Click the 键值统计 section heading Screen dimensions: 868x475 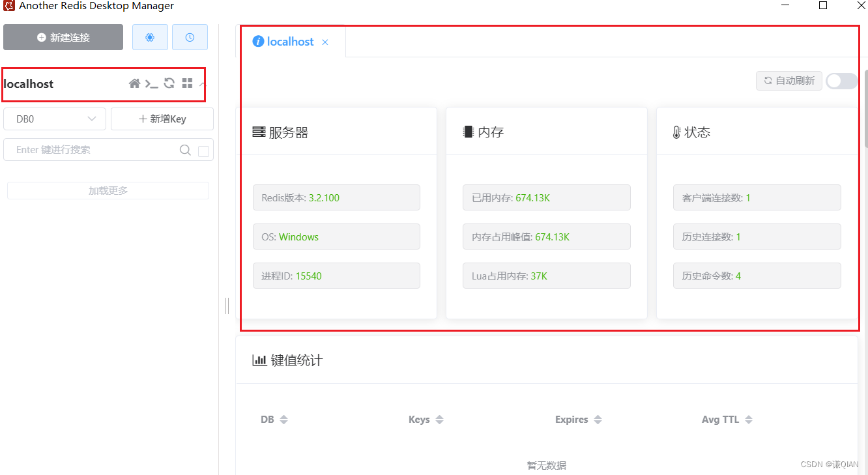click(297, 360)
